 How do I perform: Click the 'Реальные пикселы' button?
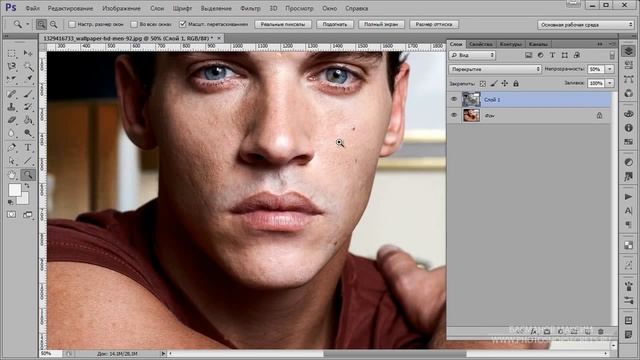283,24
